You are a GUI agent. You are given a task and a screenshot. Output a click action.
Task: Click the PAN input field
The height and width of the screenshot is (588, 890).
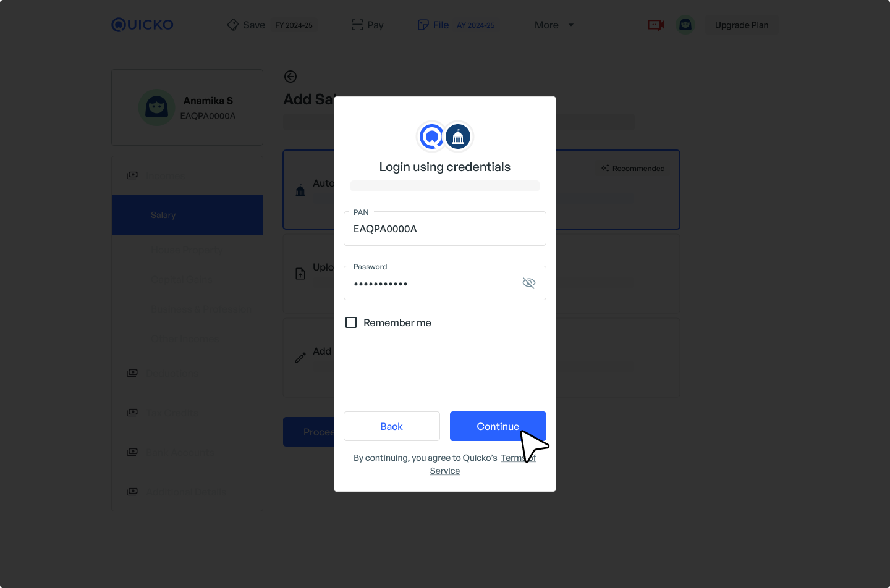tap(445, 229)
